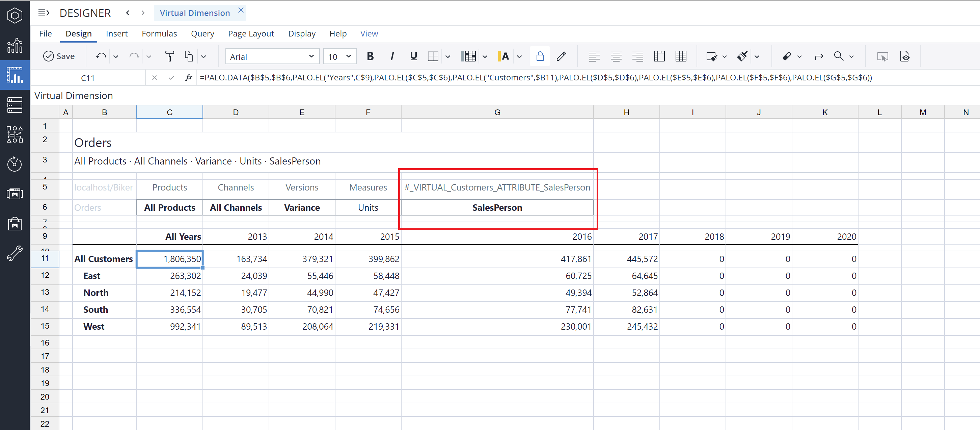
Task: Center align text icon
Action: 616,56
